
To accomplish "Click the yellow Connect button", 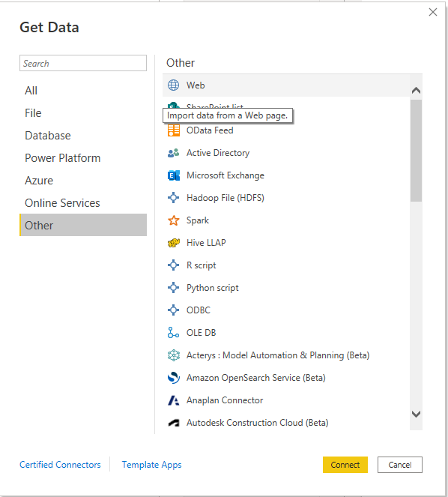I will pyautogui.click(x=345, y=465).
